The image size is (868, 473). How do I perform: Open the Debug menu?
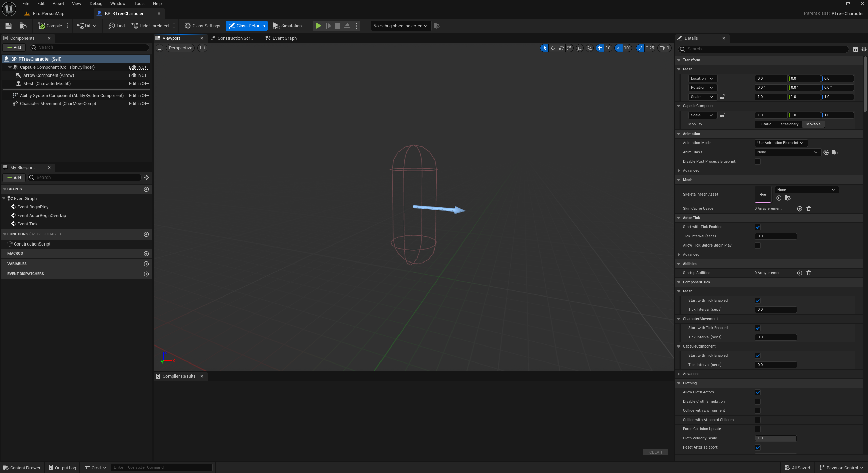pos(96,4)
